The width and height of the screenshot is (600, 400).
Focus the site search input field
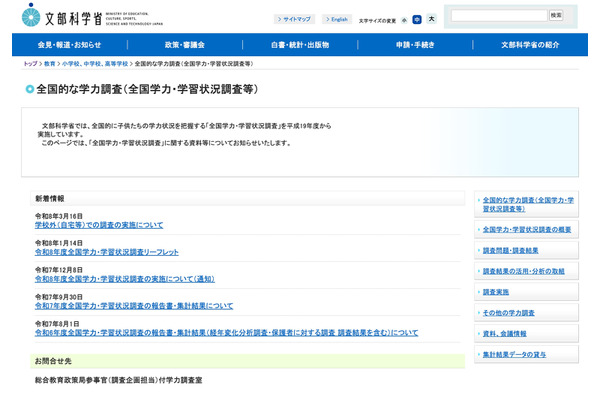pos(499,16)
